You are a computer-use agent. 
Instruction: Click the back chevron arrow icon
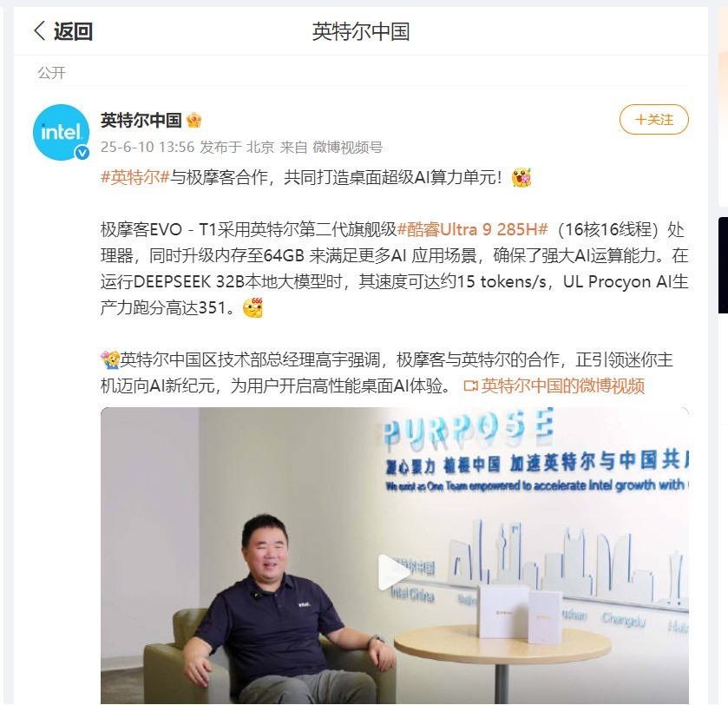pyautogui.click(x=39, y=31)
